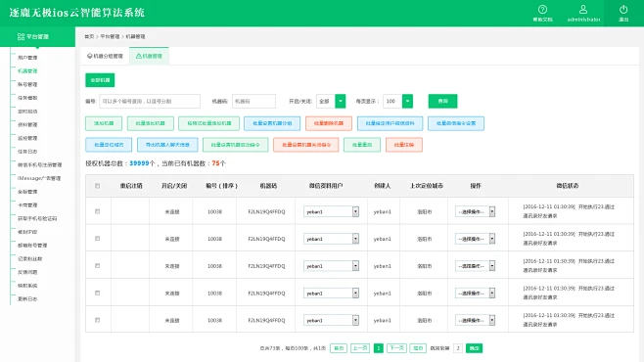This screenshot has width=644, height=362.
Task: Click the green 查询 search button
Action: click(442, 101)
